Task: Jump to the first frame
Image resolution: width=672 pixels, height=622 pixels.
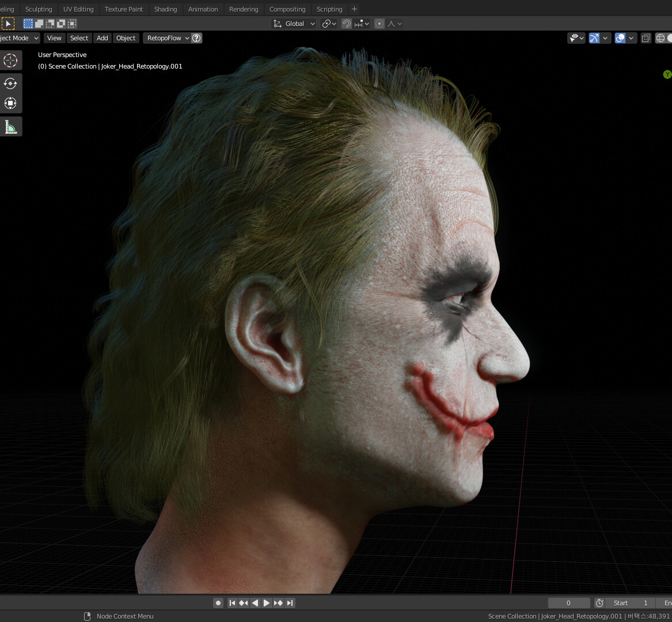Action: 232,603
